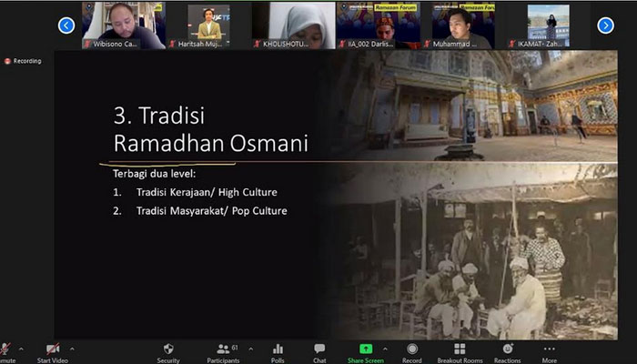The height and width of the screenshot is (364, 637).
Task: Select KHOLISHOTU participant video thumbnail
Action: pos(293,25)
